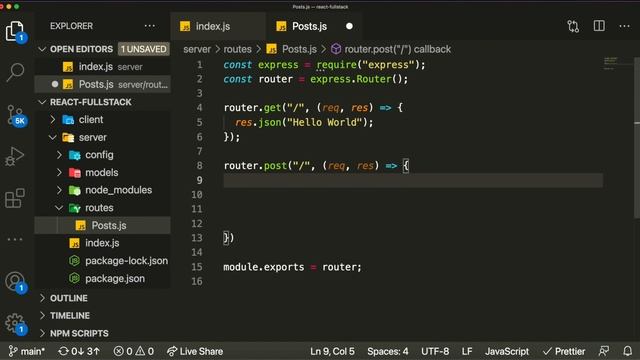This screenshot has width=640, height=360.
Task: Change line ending via LF
Action: click(467, 351)
